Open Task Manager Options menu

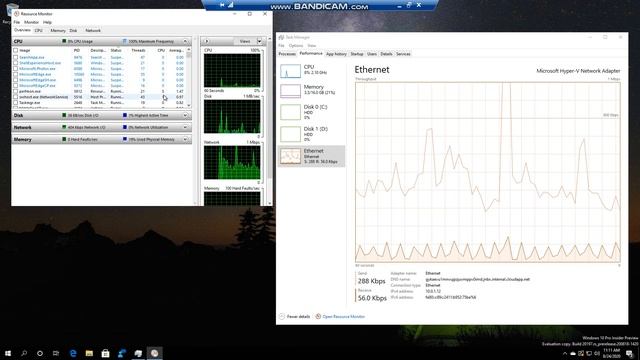(x=296, y=46)
